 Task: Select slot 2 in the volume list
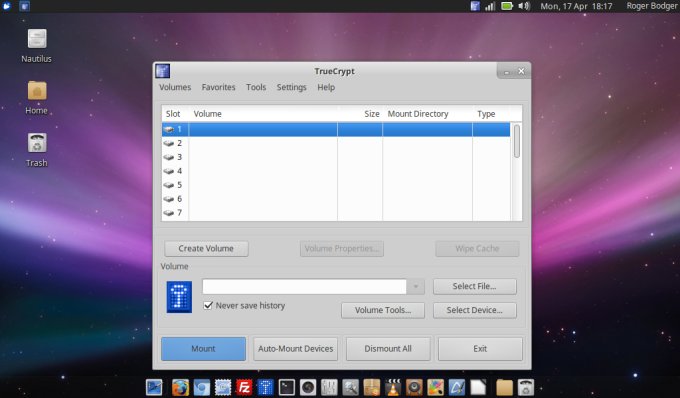click(x=336, y=143)
